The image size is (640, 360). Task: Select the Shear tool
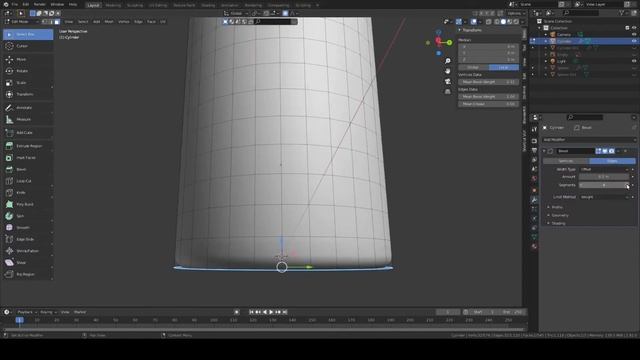(28, 262)
